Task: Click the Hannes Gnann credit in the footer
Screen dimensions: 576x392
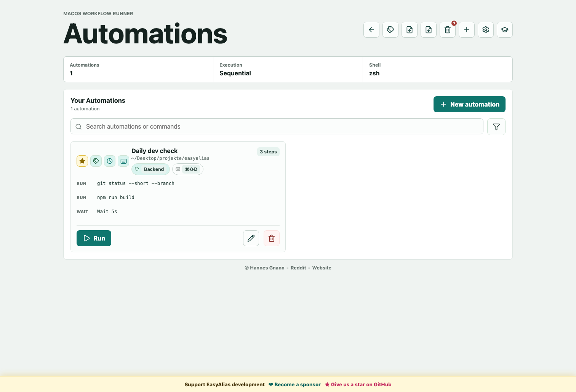Action: [x=264, y=268]
